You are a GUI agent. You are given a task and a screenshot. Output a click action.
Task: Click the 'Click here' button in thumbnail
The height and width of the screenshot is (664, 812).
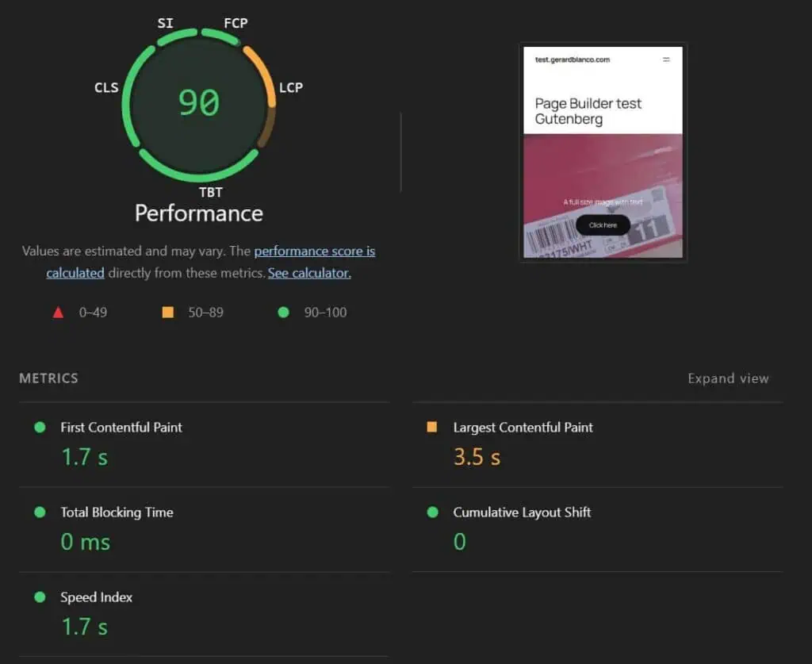pos(603,225)
